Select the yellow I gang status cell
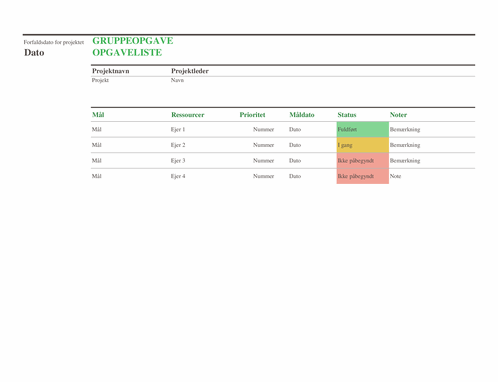The width and height of the screenshot is (498, 382). (x=363, y=145)
